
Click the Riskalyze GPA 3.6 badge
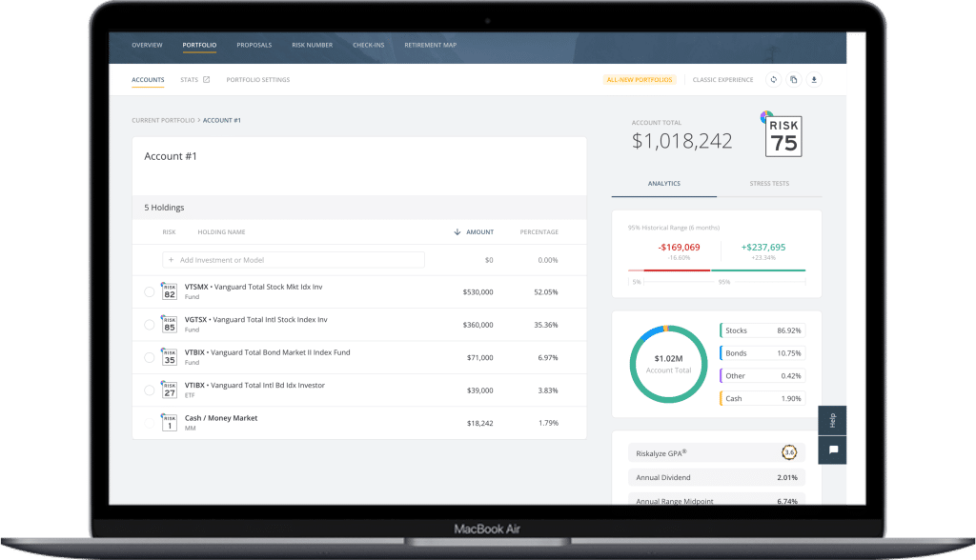(789, 452)
